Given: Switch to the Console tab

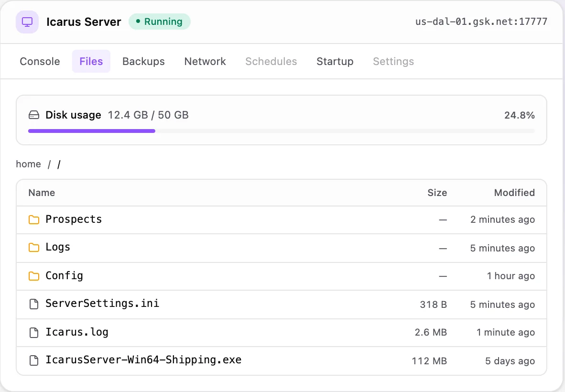Looking at the screenshot, I should tap(40, 61).
